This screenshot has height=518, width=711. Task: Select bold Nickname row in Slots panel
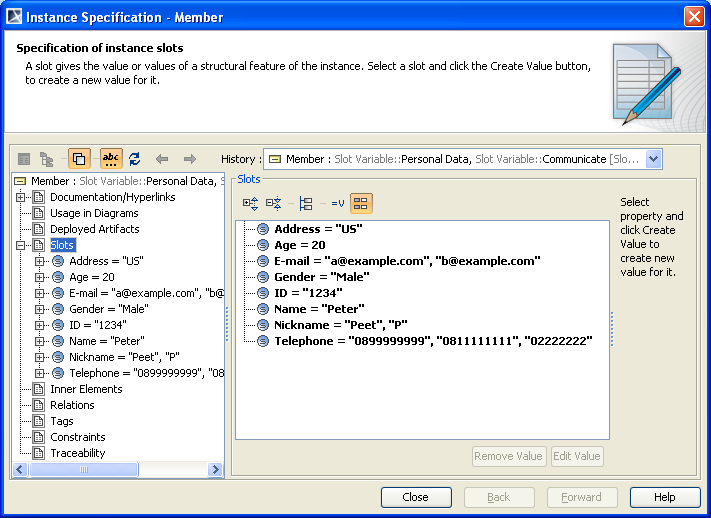click(341, 325)
